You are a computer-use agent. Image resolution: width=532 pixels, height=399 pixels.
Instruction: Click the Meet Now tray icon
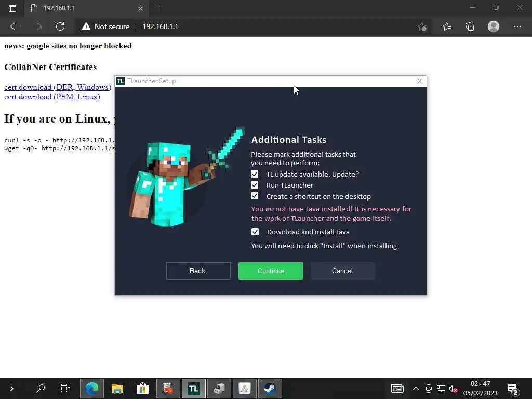pos(429,389)
